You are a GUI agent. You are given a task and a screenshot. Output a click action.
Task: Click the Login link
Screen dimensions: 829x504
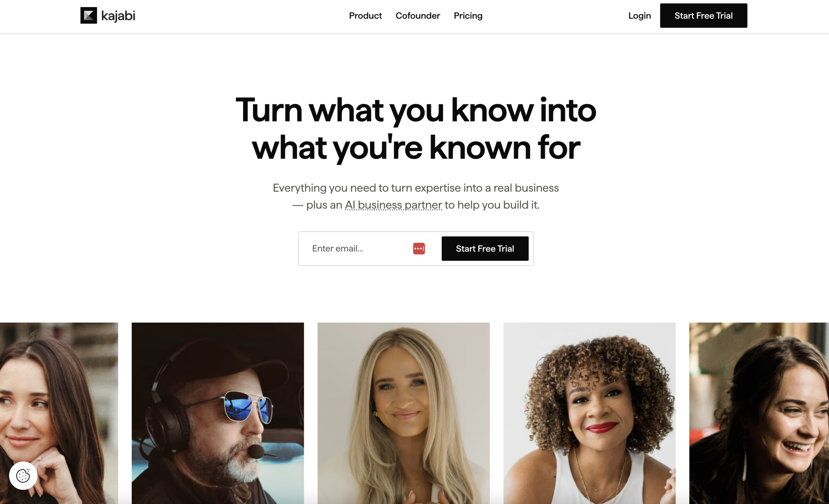(x=639, y=16)
